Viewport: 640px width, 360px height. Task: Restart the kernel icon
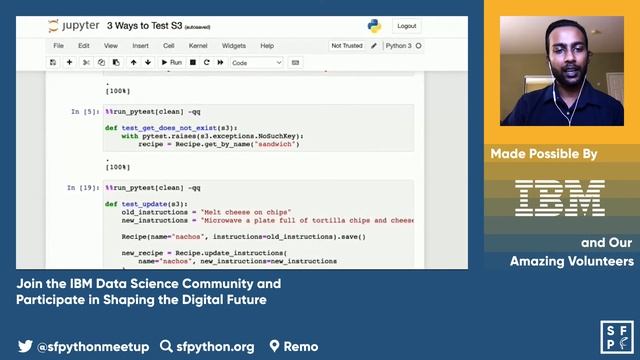pos(207,62)
